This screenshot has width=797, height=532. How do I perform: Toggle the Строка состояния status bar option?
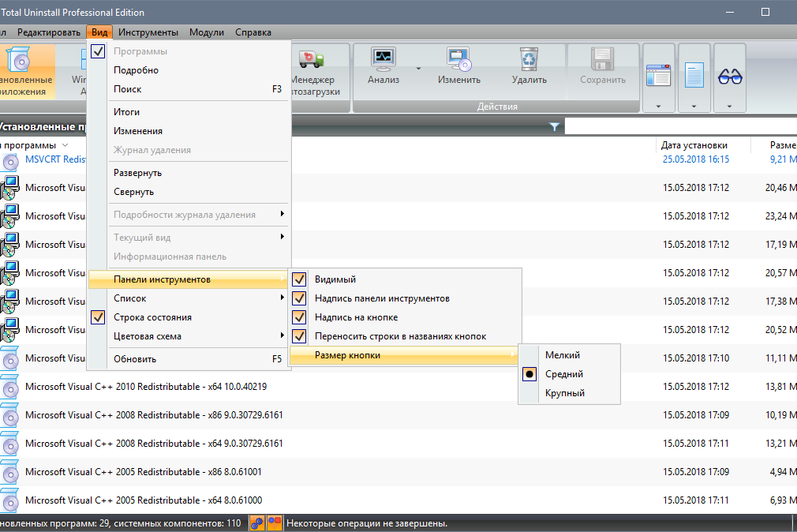tap(98, 317)
